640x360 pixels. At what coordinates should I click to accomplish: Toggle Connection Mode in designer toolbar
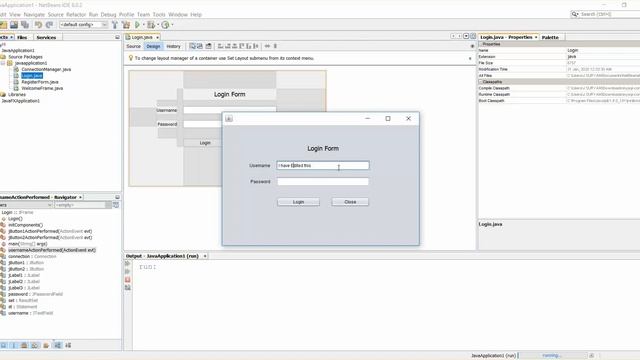(x=200, y=46)
